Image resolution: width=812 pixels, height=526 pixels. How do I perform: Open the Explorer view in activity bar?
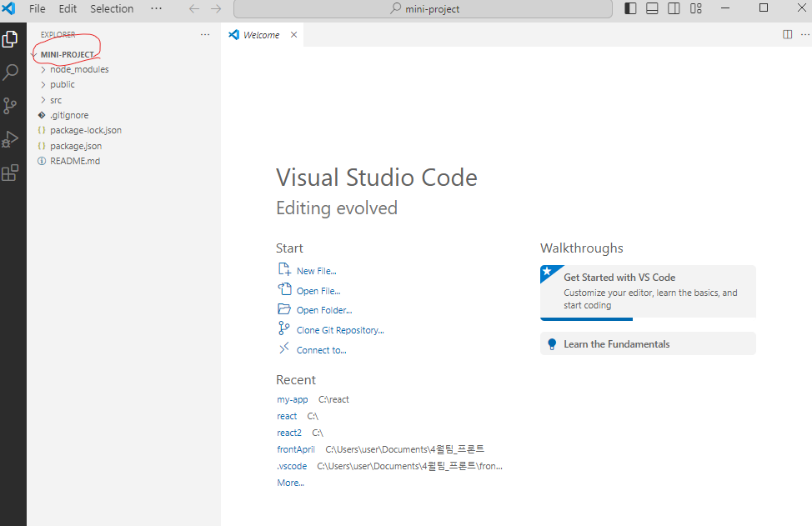point(10,39)
